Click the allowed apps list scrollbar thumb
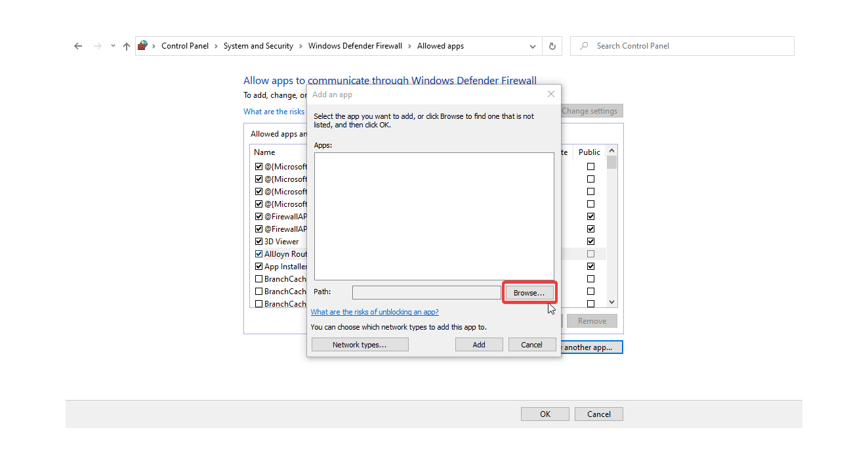The width and height of the screenshot is (868, 461). (611, 162)
